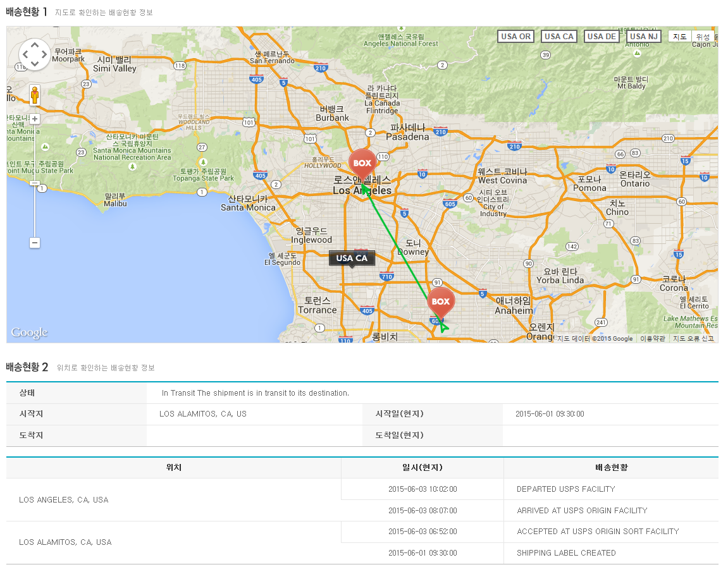The image size is (728, 567).
Task: Pan the map right with the right arrow
Action: [x=44, y=54]
